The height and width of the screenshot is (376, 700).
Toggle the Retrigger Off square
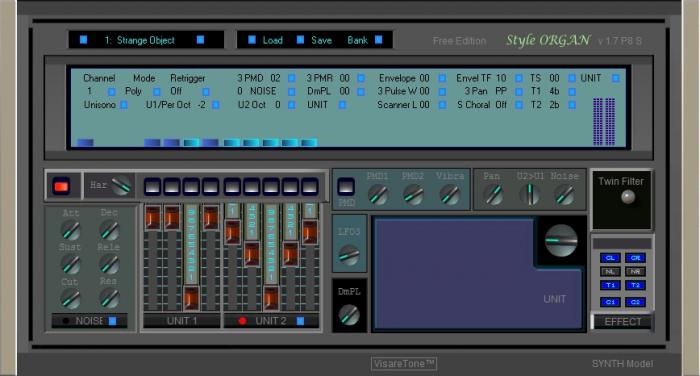click(x=206, y=92)
